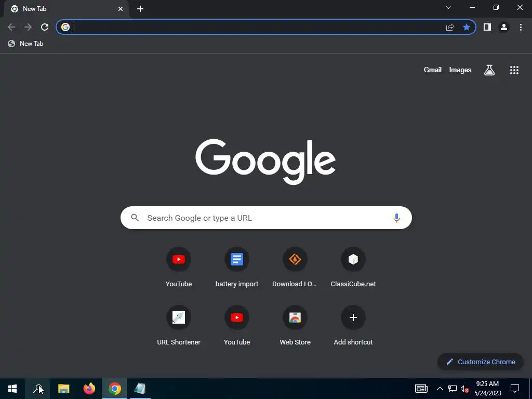
Task: Open the New Tab bookmark in the bookmarks bar
Action: coord(26,44)
